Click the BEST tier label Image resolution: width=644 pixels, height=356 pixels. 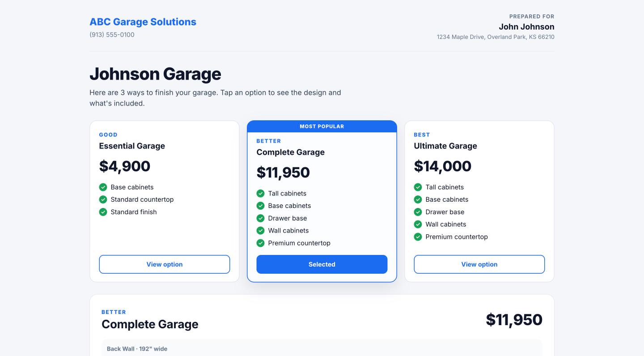click(422, 135)
